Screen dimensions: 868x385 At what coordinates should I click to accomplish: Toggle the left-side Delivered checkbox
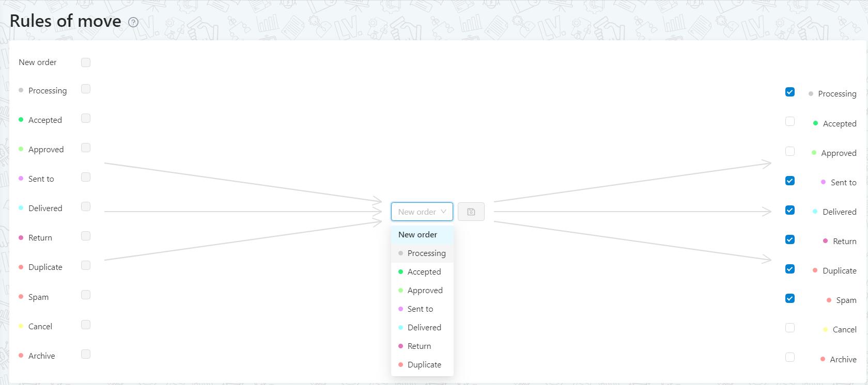tap(86, 206)
